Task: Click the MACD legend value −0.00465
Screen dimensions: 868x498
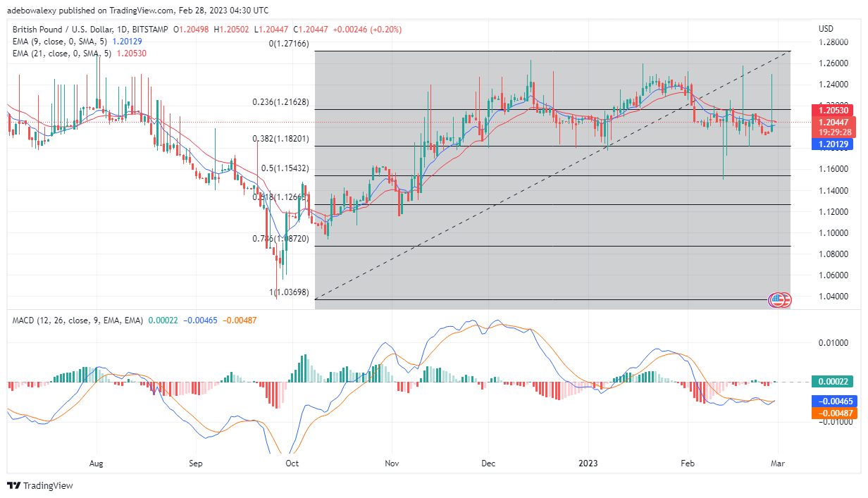Action: 201,320
